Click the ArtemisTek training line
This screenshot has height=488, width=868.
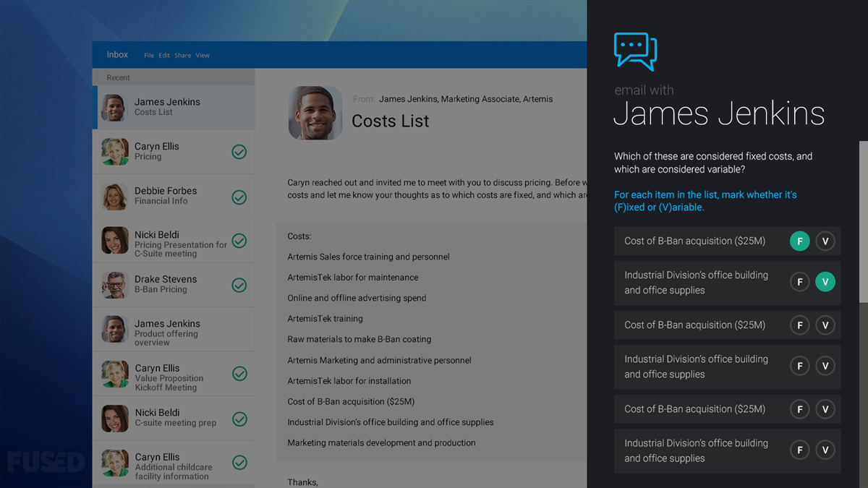click(x=325, y=319)
